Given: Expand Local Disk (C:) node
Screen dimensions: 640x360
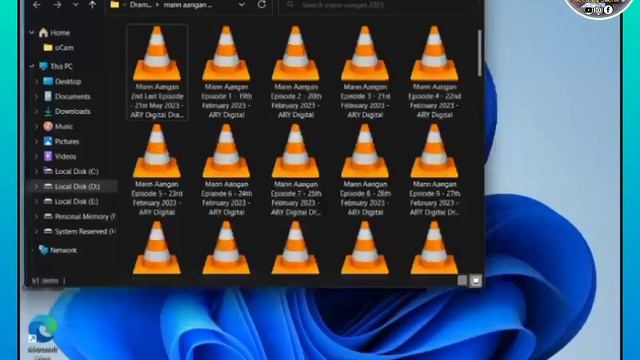Looking at the screenshot, I should tap(36, 171).
